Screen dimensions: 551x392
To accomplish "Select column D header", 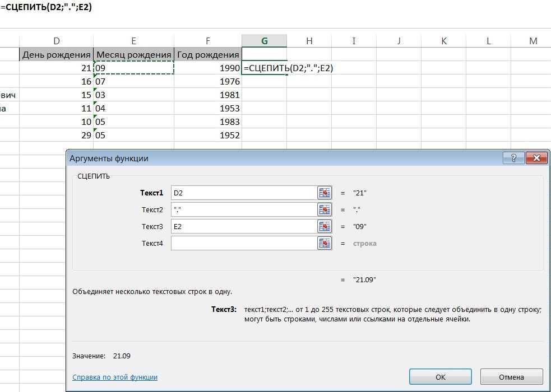I will click(56, 41).
